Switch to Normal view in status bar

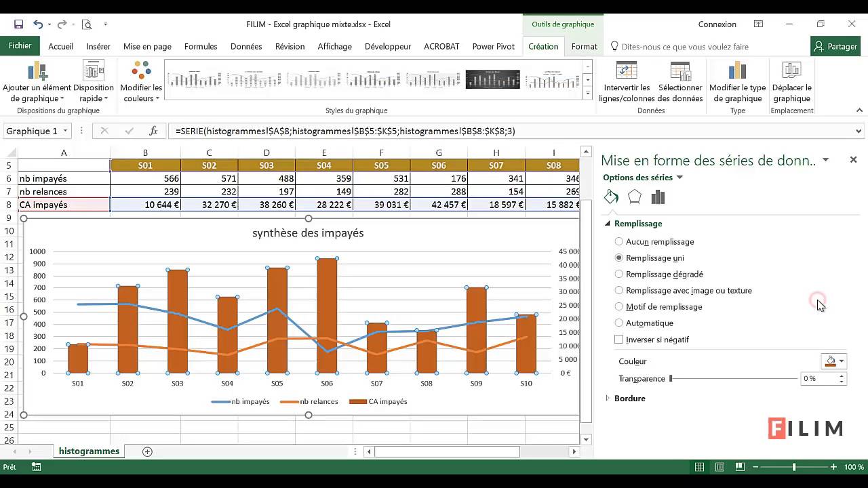click(x=699, y=467)
